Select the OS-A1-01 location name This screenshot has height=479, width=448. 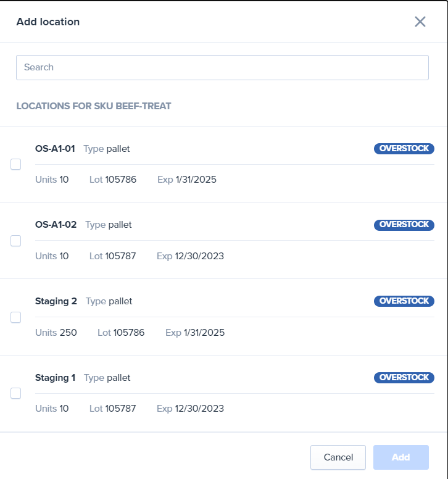(x=55, y=149)
